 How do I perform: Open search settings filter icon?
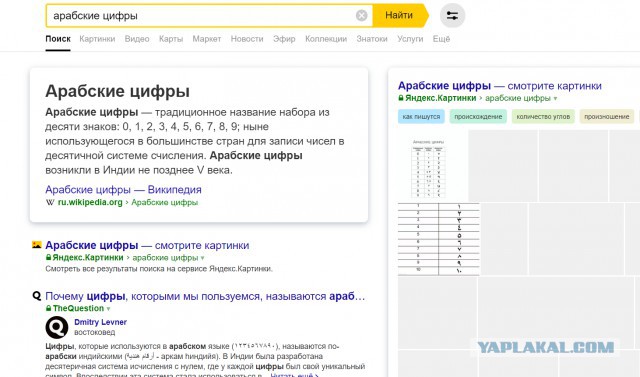[452, 16]
